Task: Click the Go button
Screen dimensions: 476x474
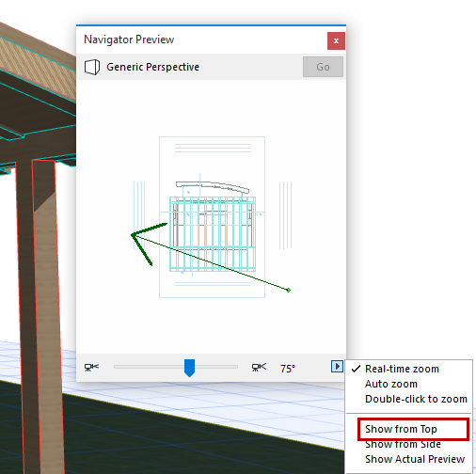Action: click(323, 67)
